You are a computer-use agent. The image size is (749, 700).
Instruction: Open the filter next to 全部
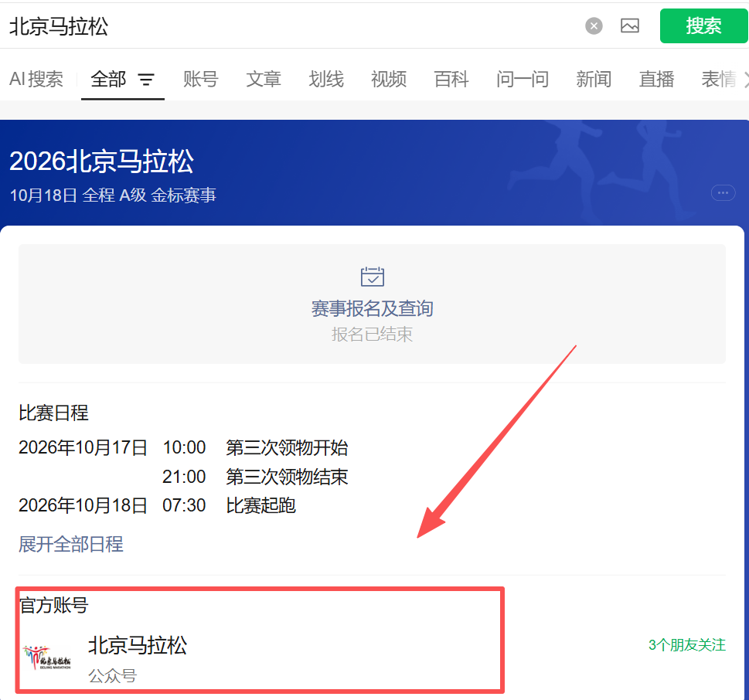(x=146, y=80)
